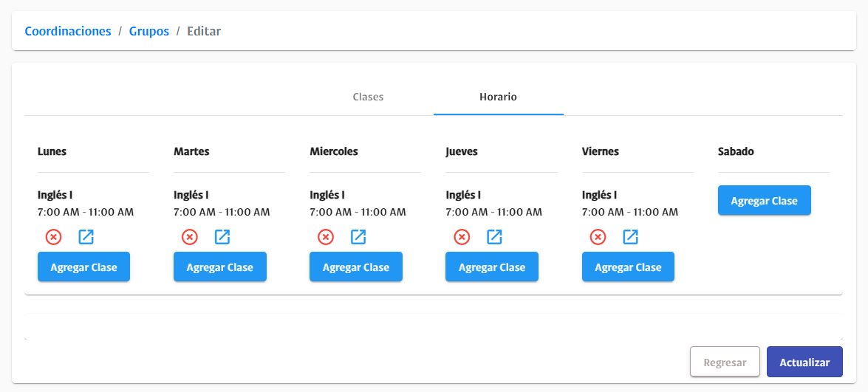Open edit icon for Miercoles class
Viewport: 868px width, 392px height.
(359, 237)
